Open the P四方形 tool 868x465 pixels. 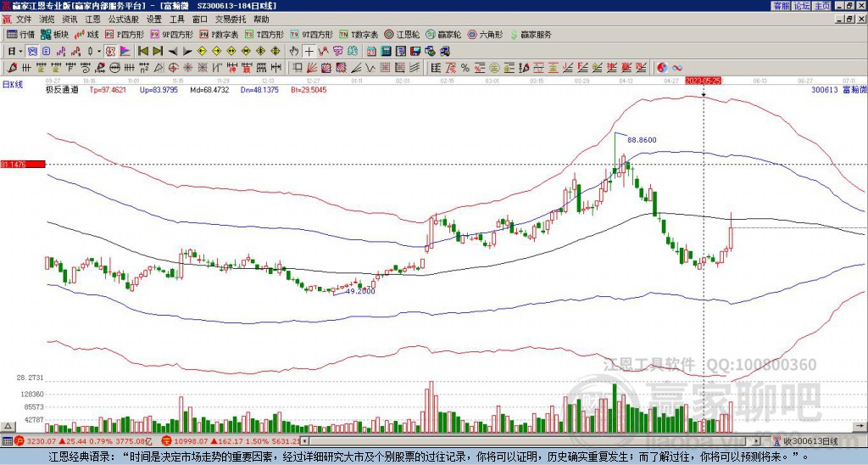tap(125, 34)
